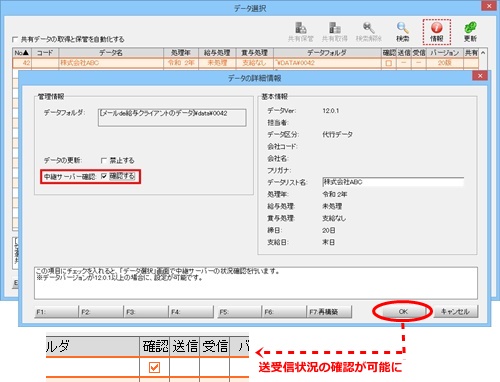Screen dimensions: 500x382
Task: Click the F3: function button
Action: [x=146, y=312]
